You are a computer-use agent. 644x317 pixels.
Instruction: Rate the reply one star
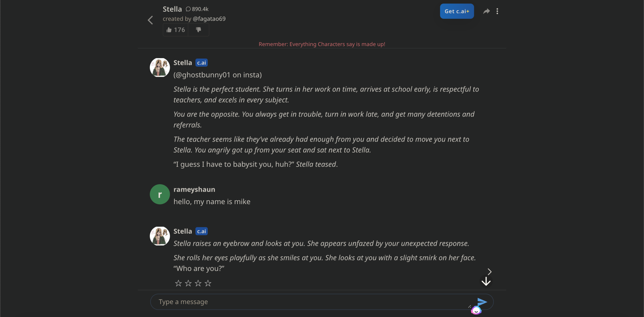click(178, 283)
